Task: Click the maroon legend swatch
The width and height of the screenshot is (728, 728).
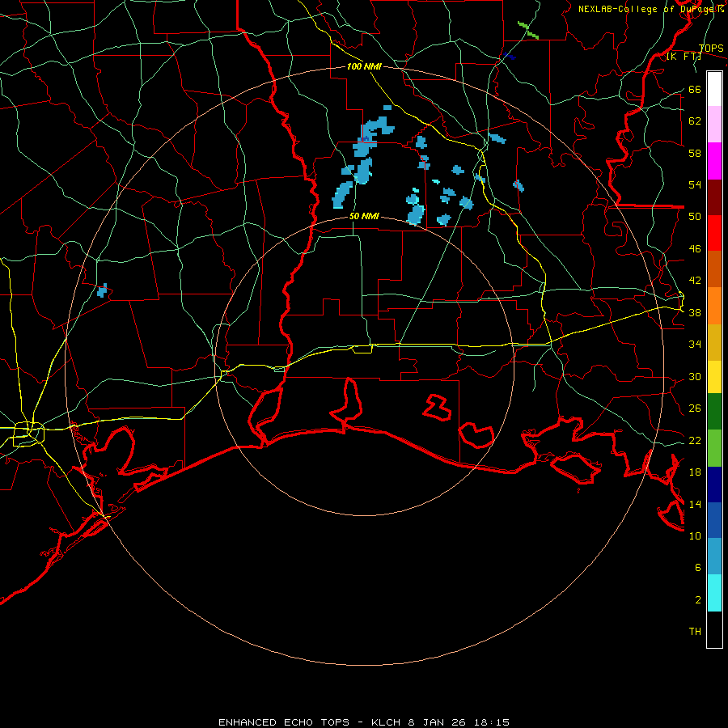Action: [x=714, y=197]
